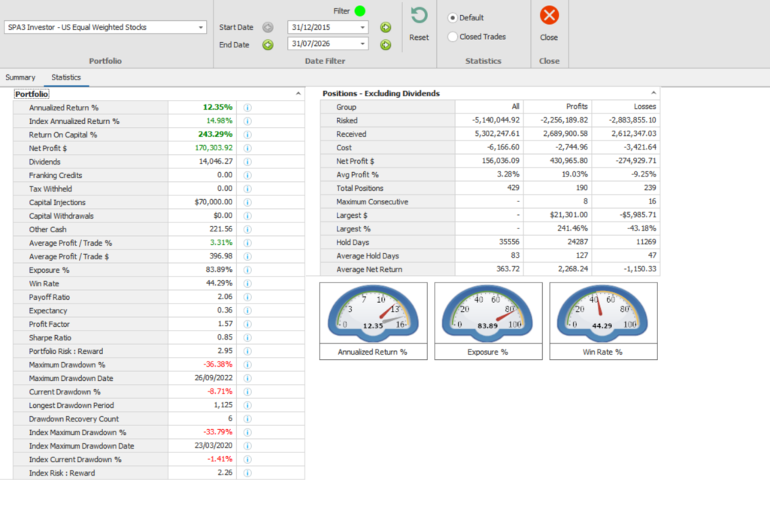Select the Default statistics radio button
The image size is (770, 532).
click(452, 18)
